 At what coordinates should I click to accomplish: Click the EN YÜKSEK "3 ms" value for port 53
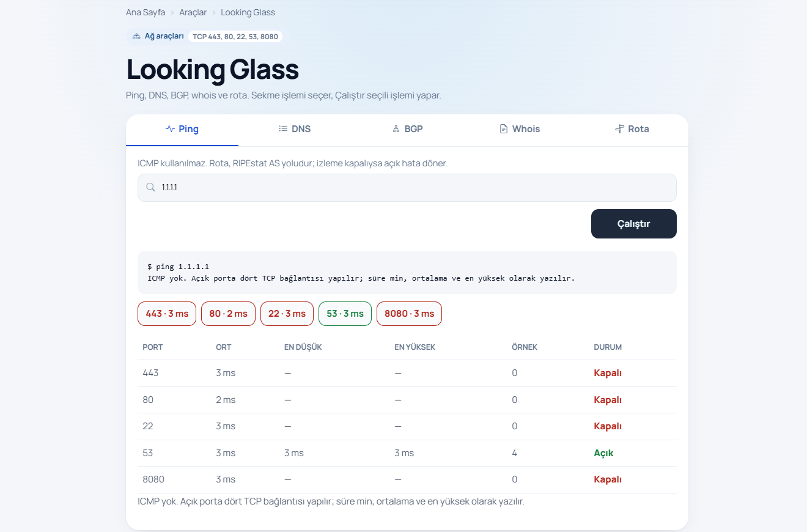coord(404,453)
